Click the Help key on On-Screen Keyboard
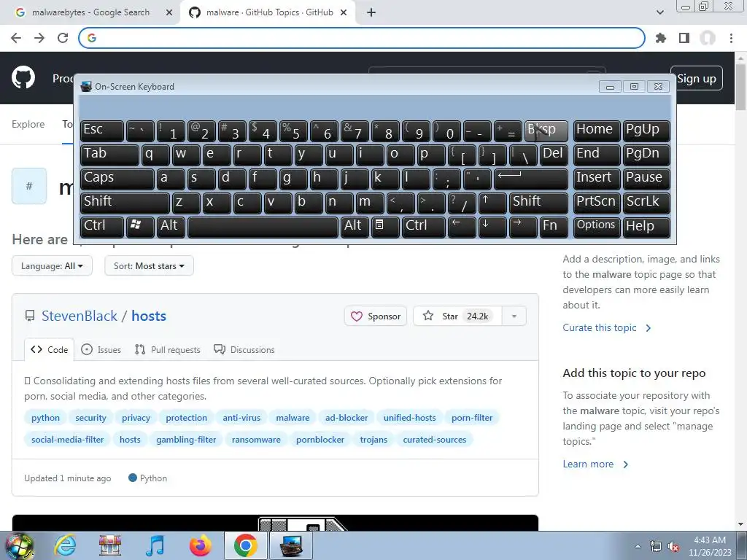 (646, 226)
